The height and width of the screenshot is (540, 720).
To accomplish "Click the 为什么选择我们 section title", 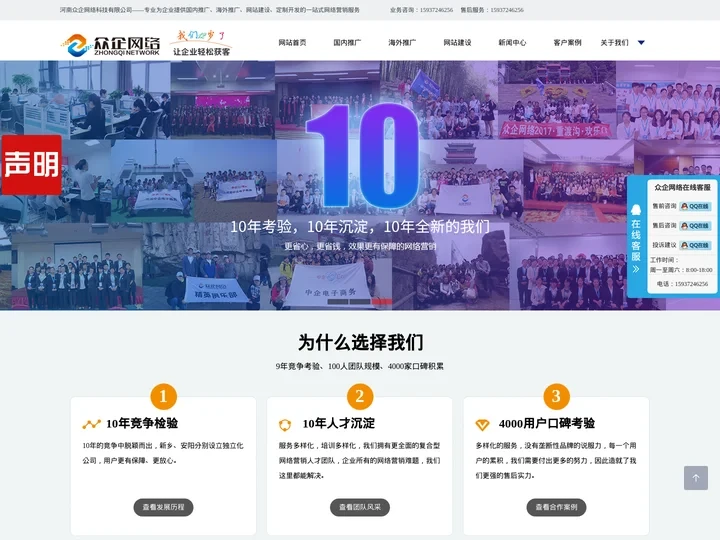I will pyautogui.click(x=360, y=343).
